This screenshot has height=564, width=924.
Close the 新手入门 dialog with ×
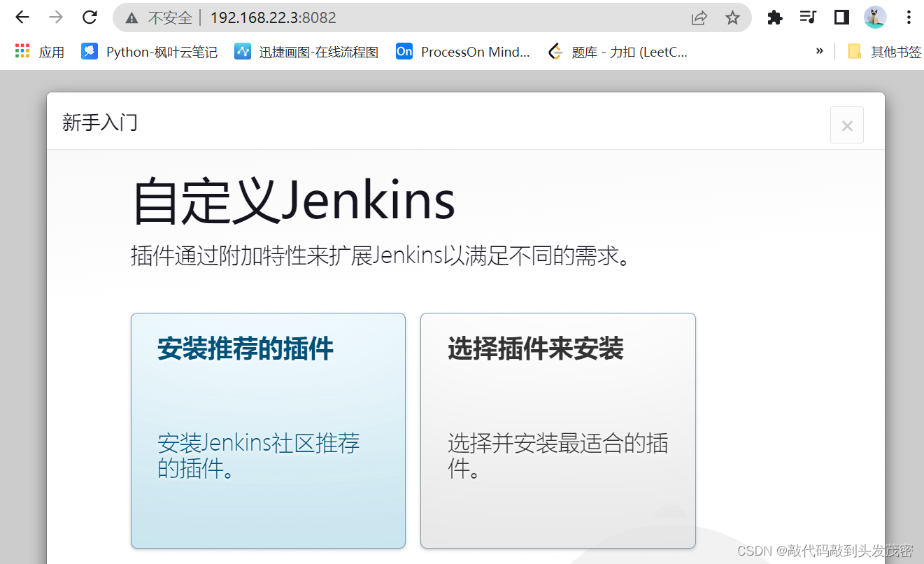[847, 125]
